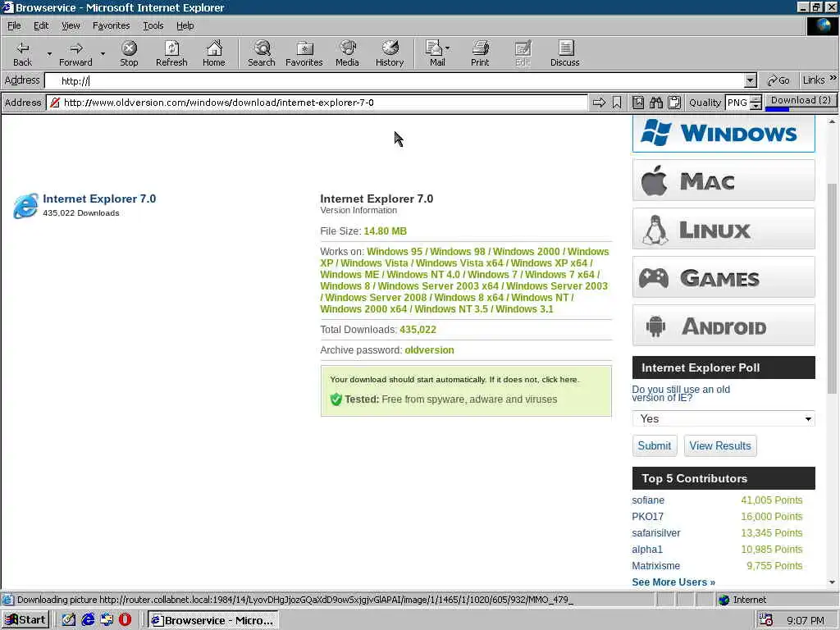This screenshot has width=840, height=630.
Task: Submit the Internet Explorer poll
Action: (654, 445)
